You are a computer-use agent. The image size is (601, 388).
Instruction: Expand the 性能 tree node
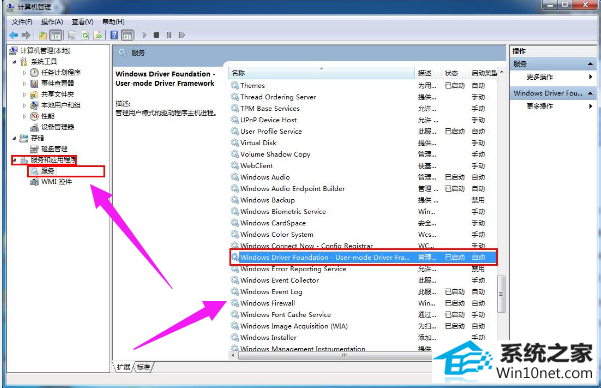[25, 116]
